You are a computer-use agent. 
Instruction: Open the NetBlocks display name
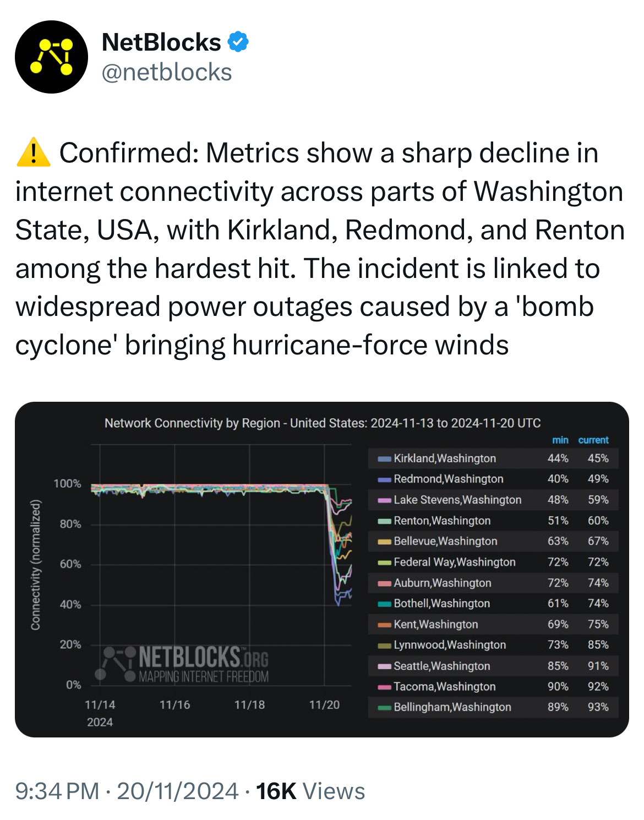(161, 42)
